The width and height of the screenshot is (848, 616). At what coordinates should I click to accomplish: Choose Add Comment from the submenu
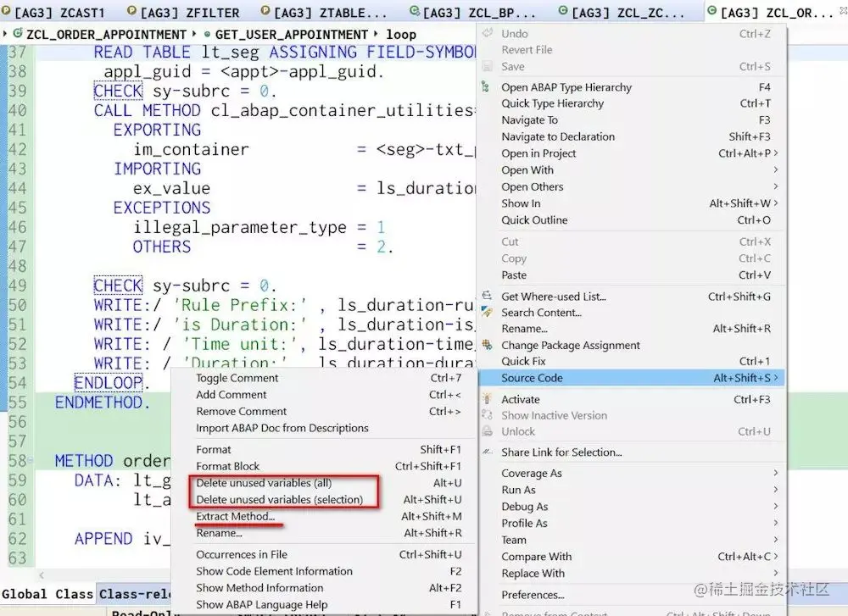(x=324, y=395)
